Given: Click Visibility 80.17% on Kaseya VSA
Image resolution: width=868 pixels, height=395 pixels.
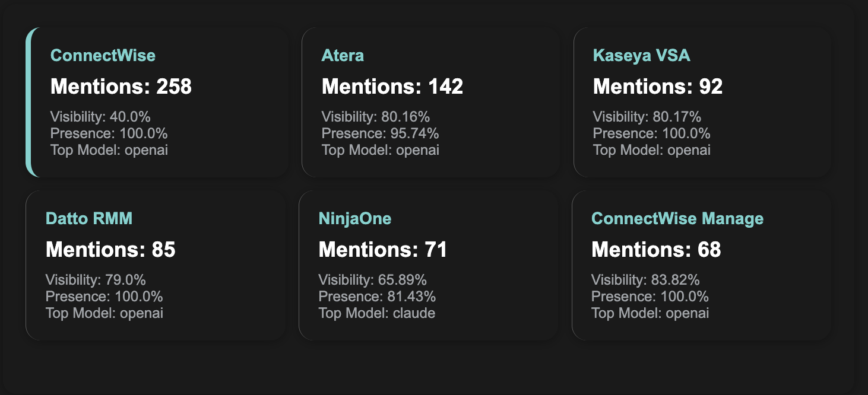Looking at the screenshot, I should click(x=647, y=117).
